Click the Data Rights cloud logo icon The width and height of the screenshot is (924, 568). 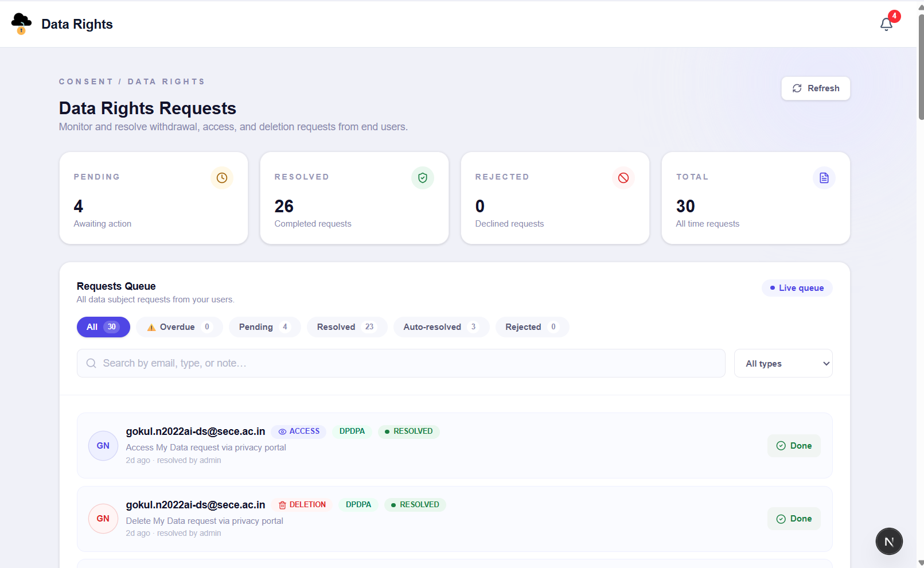coord(21,24)
